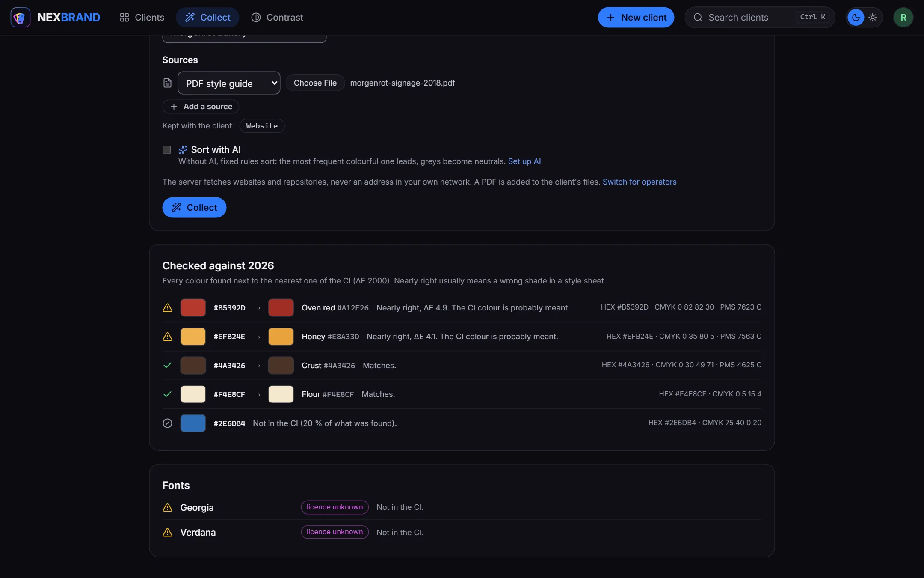Add a source
This screenshot has height=578, width=924.
coord(201,107)
